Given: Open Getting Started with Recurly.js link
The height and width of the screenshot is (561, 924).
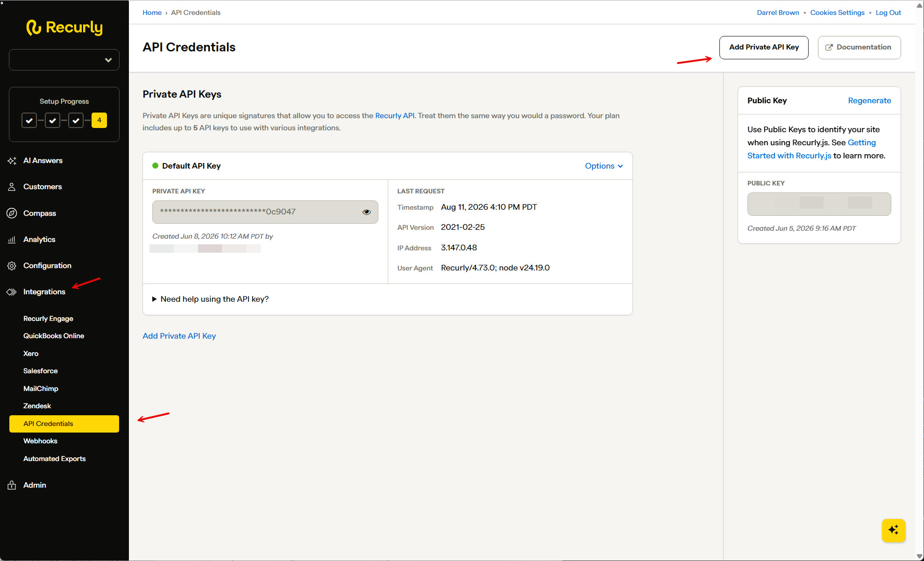Looking at the screenshot, I should [x=811, y=149].
